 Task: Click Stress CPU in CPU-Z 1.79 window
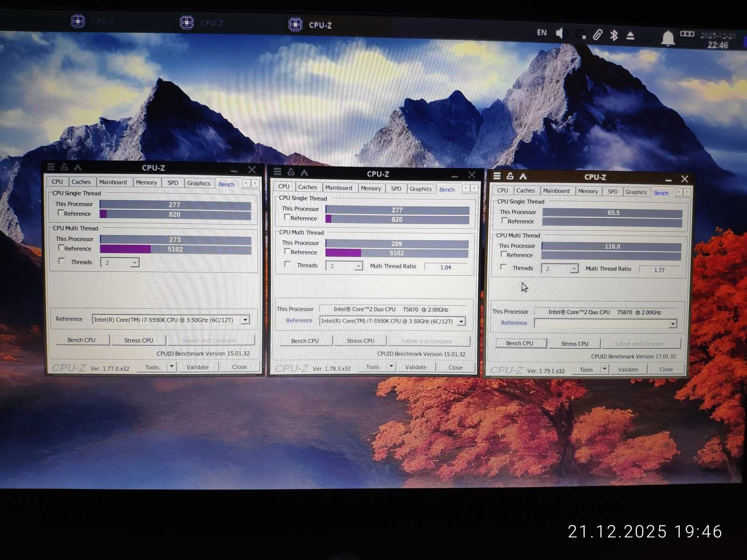point(575,343)
